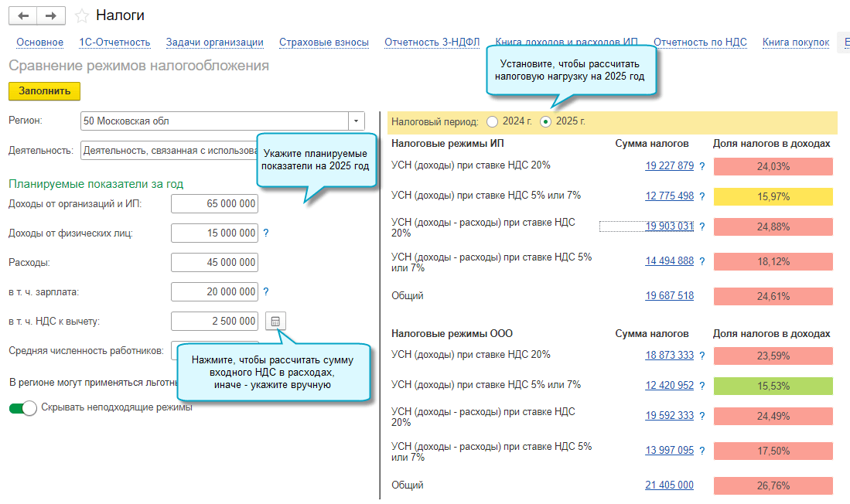Click question mark next to ООО sum 18 873 333
The width and height of the screenshot is (850, 504).
point(702,356)
